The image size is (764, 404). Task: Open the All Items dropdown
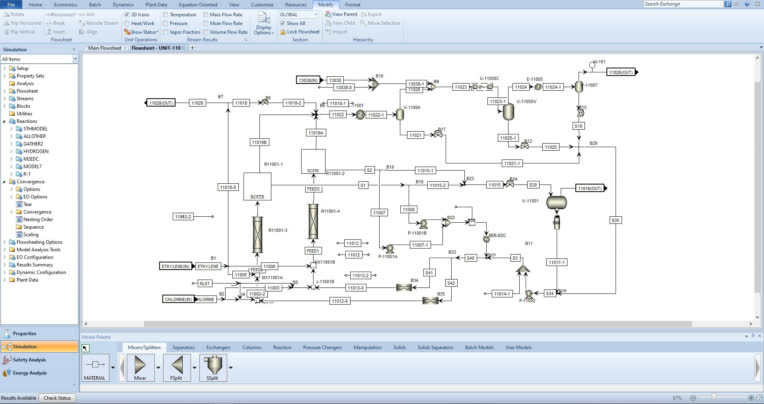[x=39, y=59]
